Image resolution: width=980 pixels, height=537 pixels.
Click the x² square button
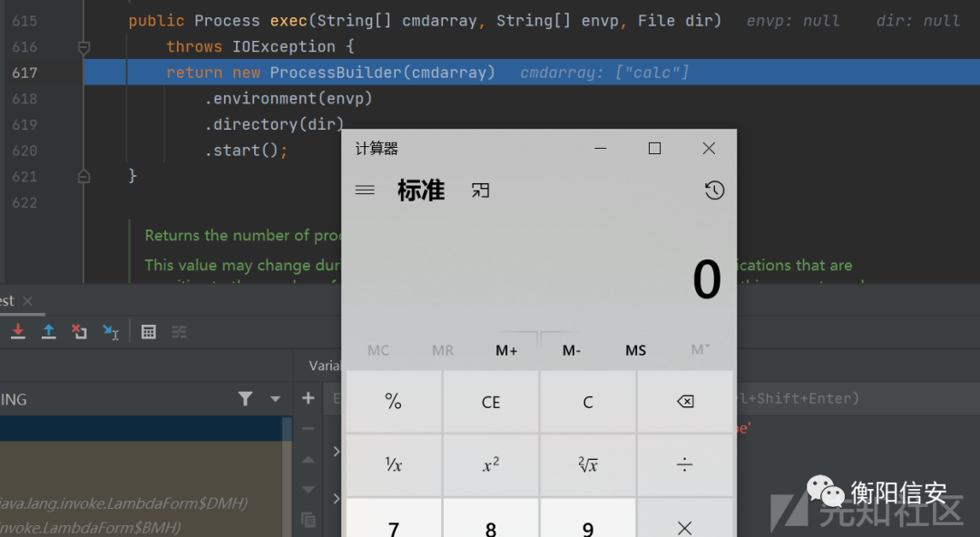(491, 464)
